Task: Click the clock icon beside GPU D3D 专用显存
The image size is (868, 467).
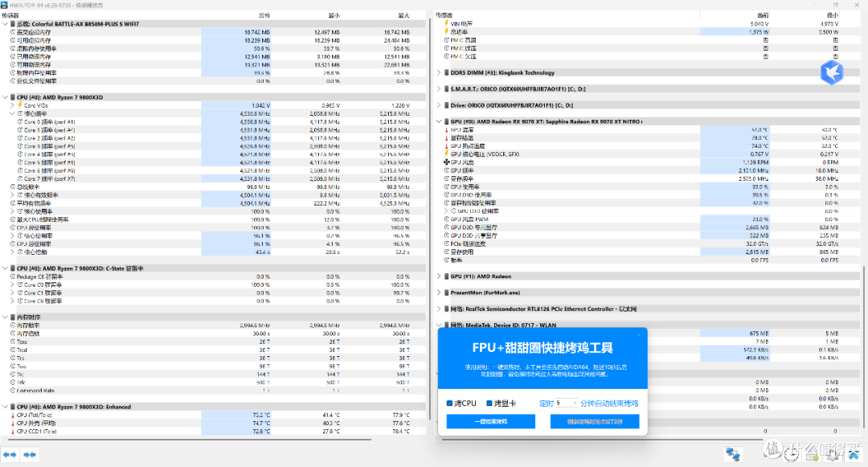Action: (x=447, y=227)
